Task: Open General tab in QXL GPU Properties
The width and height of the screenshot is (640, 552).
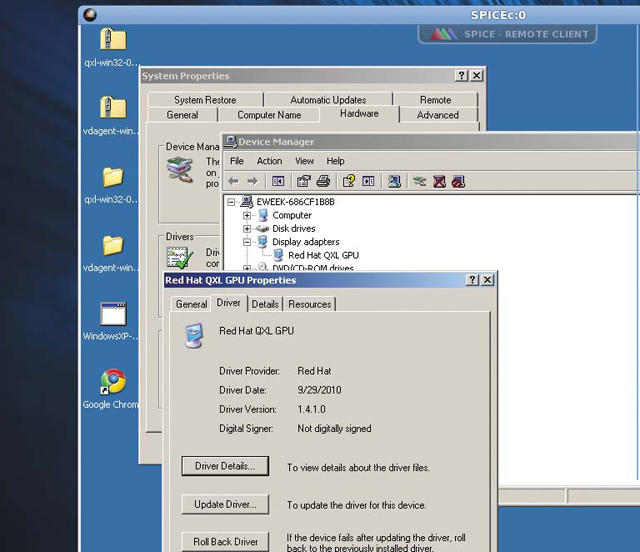Action: click(x=191, y=304)
